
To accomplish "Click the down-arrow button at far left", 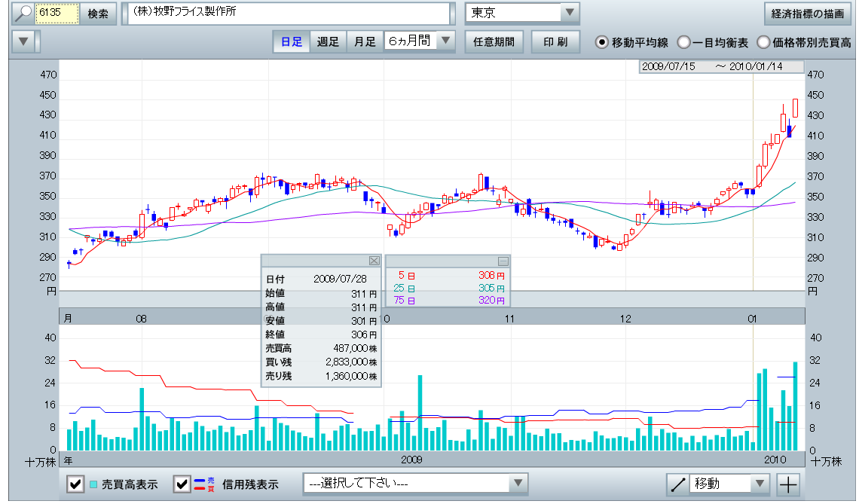I will 25,41.
